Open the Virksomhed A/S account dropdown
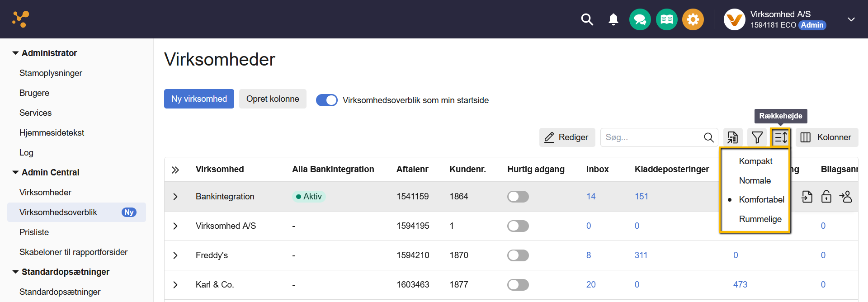Screen dimensions: 868x302 [851, 19]
